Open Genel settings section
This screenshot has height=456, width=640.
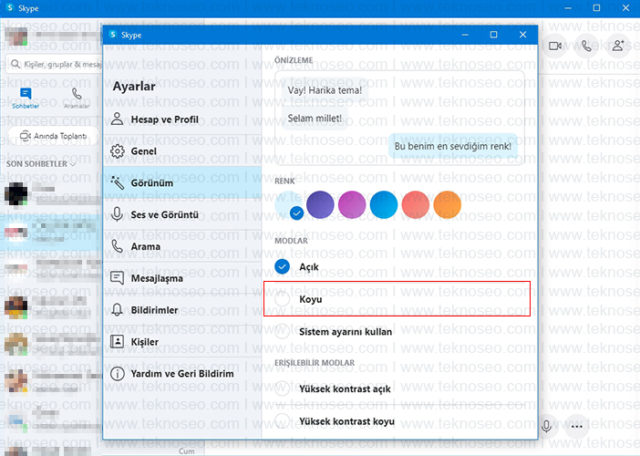pos(182,151)
